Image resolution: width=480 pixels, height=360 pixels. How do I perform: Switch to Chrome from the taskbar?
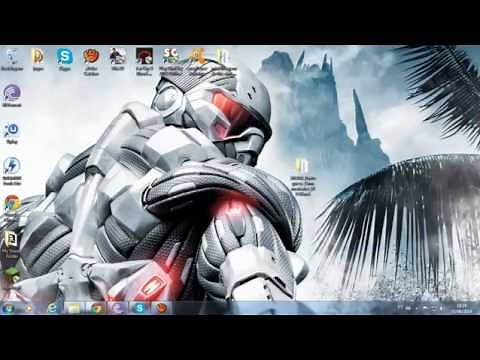pyautogui.click(x=97, y=308)
